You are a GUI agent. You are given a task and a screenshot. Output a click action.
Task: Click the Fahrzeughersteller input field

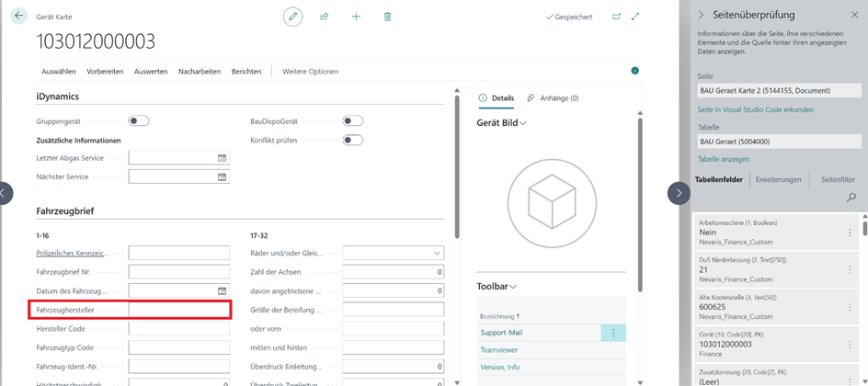[178, 311]
